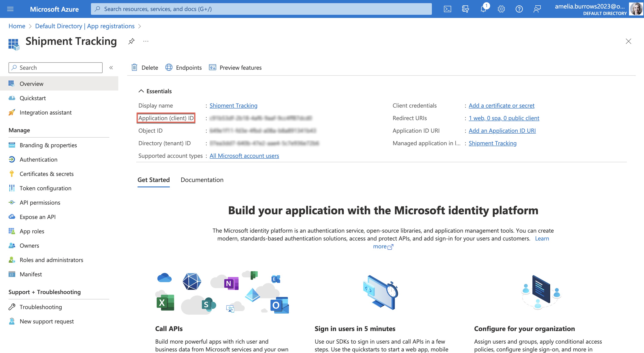Switch to the Documentation tab
The width and height of the screenshot is (644, 353).
click(202, 180)
